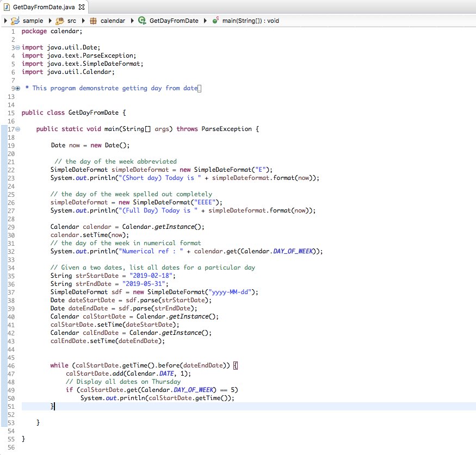The image size is (476, 455).
Task: Expand the breadcrumb arrow before main method
Action: [x=205, y=21]
